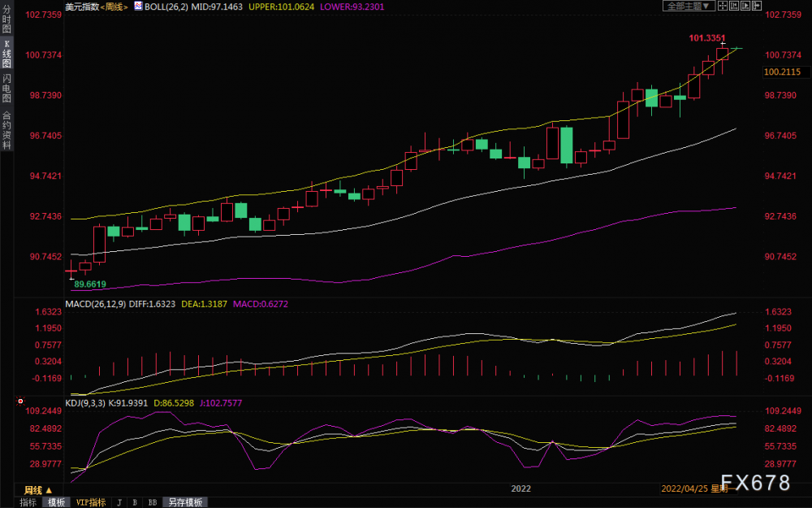Open the 合约资料 side tab
The height and width of the screenshot is (508, 812).
pos(6,130)
